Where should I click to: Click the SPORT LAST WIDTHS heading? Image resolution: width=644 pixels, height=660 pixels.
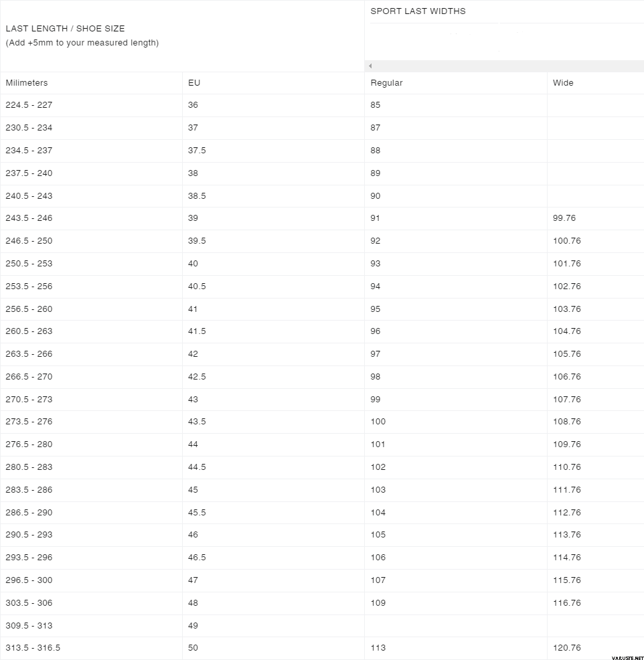[x=418, y=11]
